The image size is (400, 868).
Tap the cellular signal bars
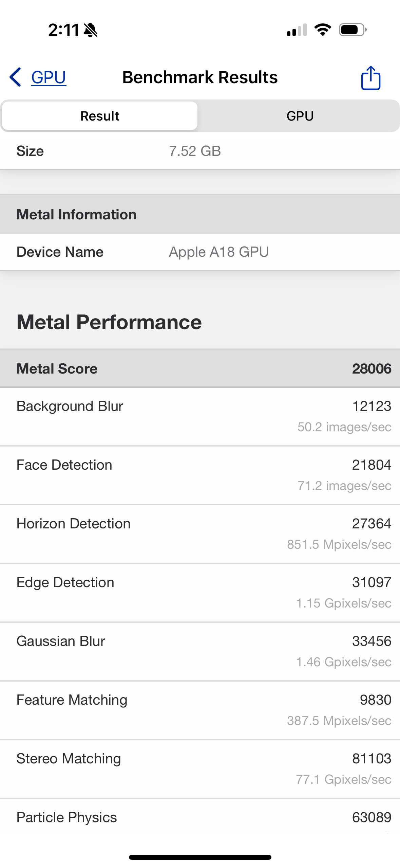[297, 30]
